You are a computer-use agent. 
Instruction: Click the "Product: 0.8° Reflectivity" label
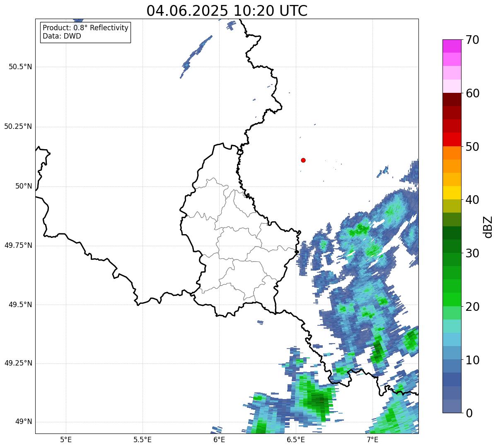coord(86,28)
